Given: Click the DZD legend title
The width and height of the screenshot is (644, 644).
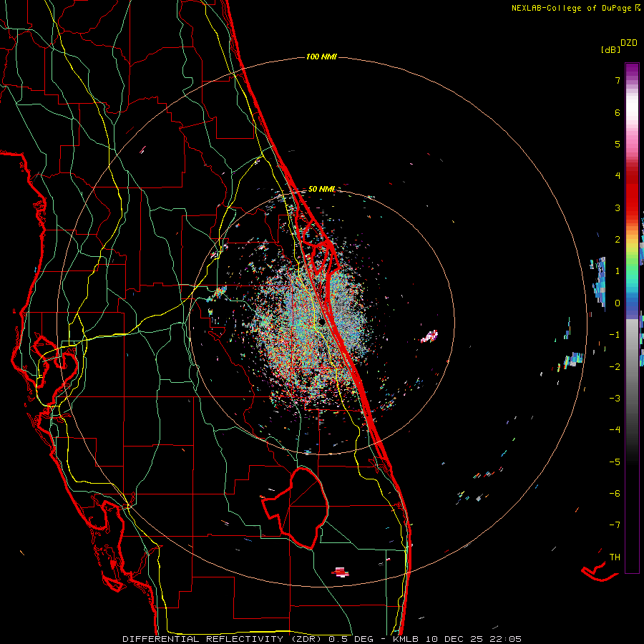Looking at the screenshot, I should coord(629,43).
